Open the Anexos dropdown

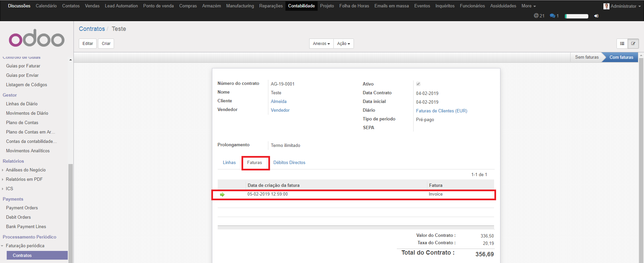(321, 44)
